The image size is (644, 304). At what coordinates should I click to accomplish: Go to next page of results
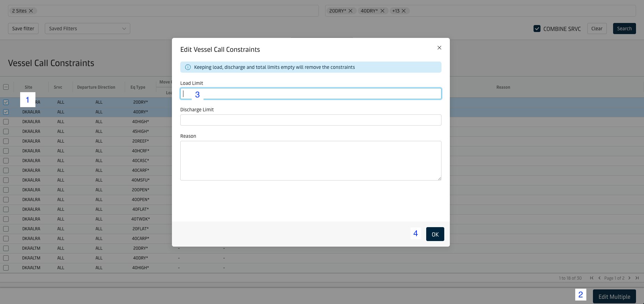629,278
